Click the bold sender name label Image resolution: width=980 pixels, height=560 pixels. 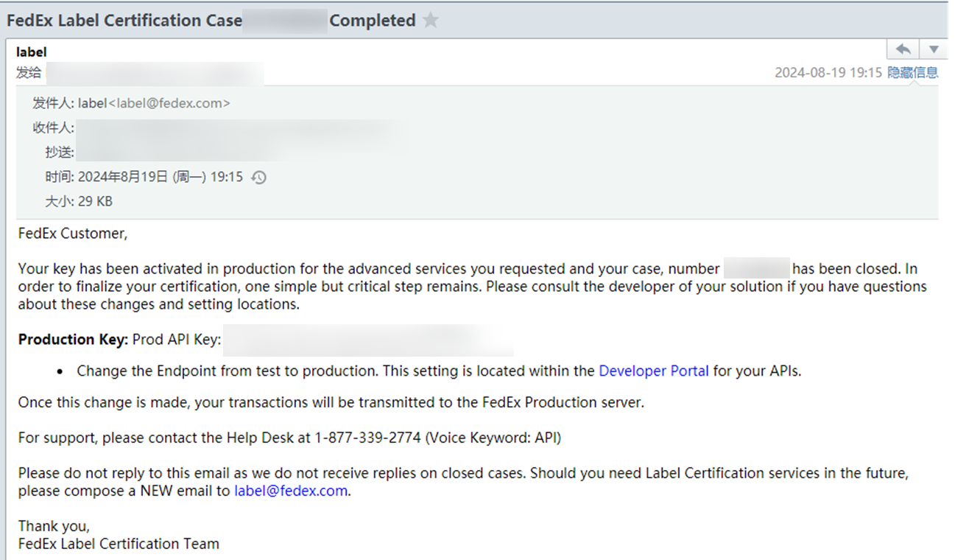31,52
